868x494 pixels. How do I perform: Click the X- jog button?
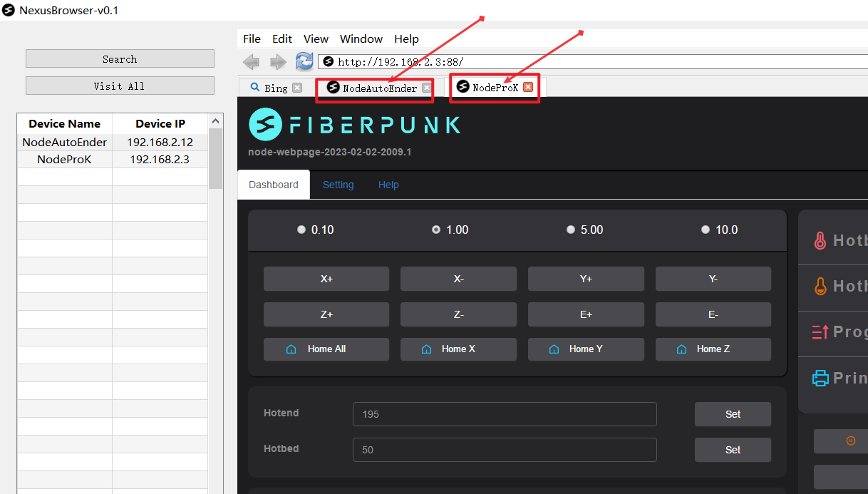pos(458,279)
